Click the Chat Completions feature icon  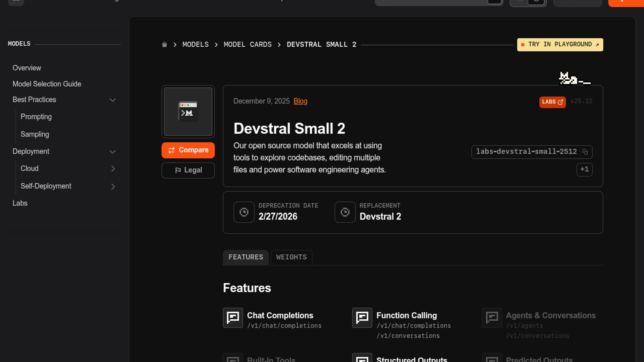click(233, 317)
